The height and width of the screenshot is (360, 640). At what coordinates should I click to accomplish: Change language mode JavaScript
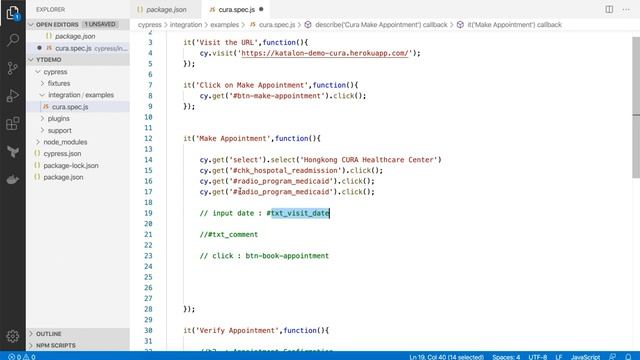pos(585,357)
